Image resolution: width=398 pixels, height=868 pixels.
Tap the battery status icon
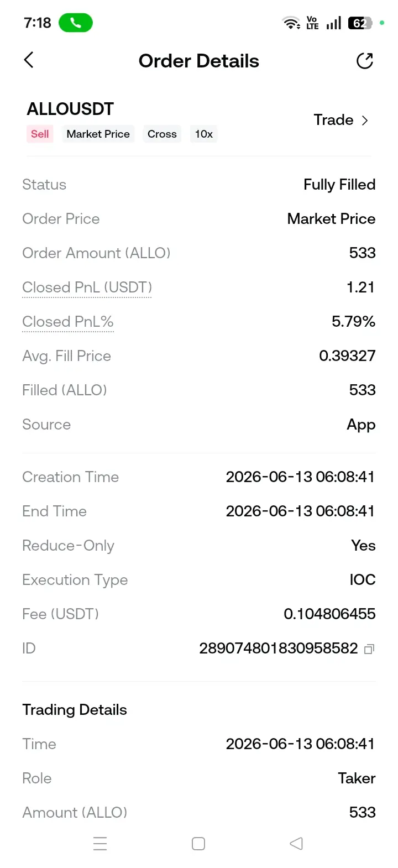coord(360,23)
